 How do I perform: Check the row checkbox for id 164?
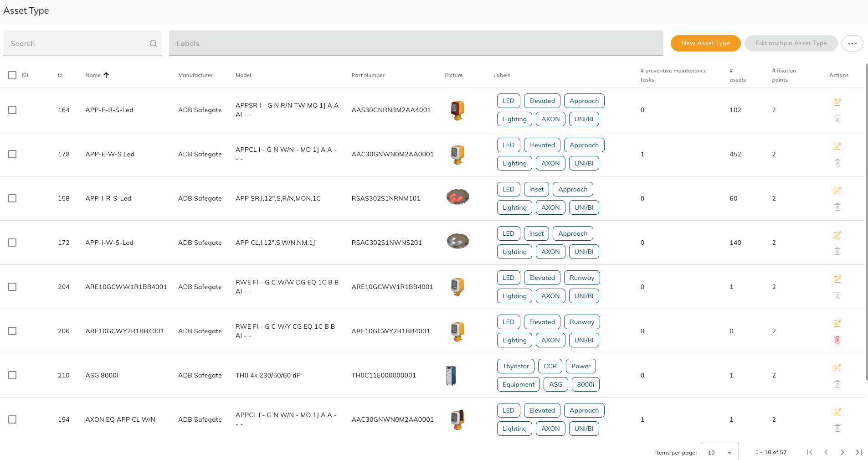[x=12, y=110]
